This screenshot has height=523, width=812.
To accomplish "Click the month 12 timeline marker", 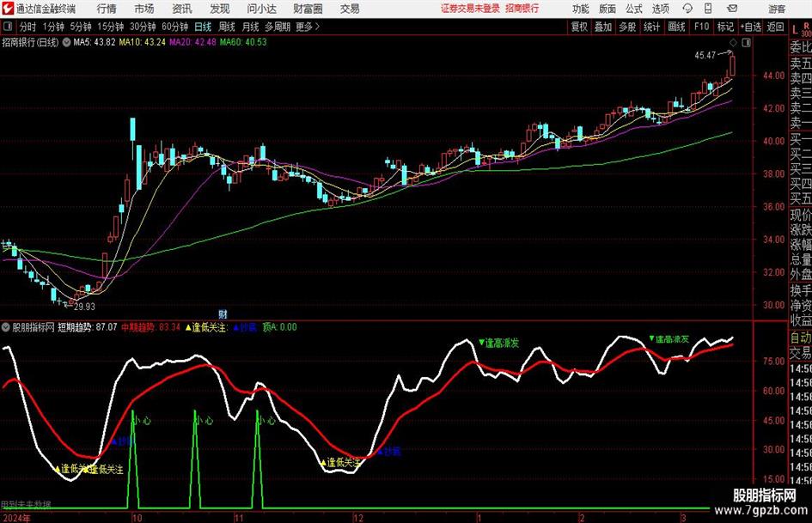I will [357, 518].
